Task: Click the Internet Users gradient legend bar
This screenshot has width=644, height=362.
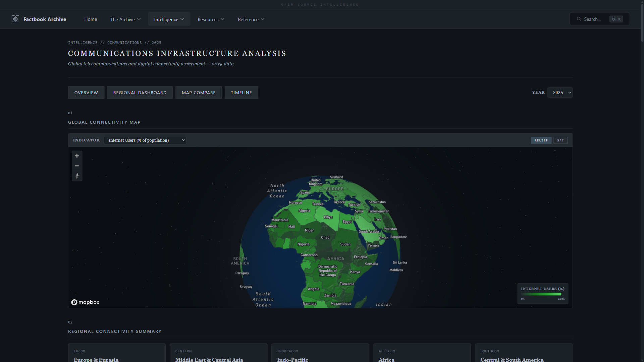Action: 541,294
